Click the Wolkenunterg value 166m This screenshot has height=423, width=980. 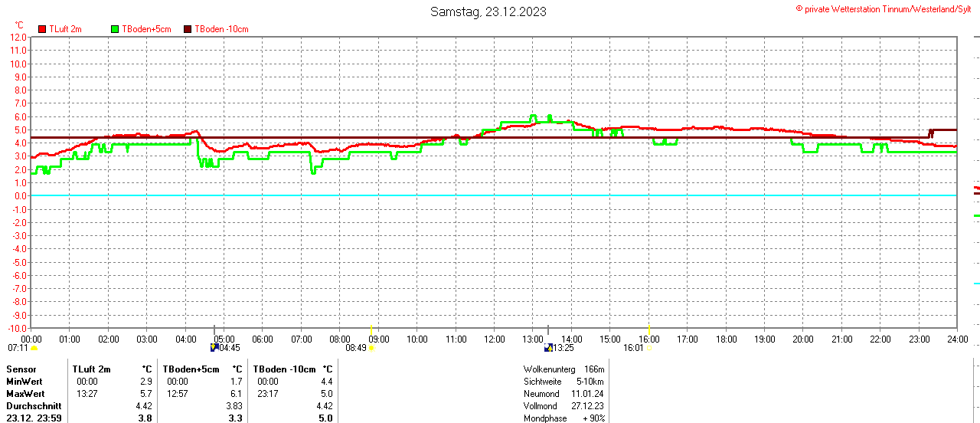click(x=594, y=369)
